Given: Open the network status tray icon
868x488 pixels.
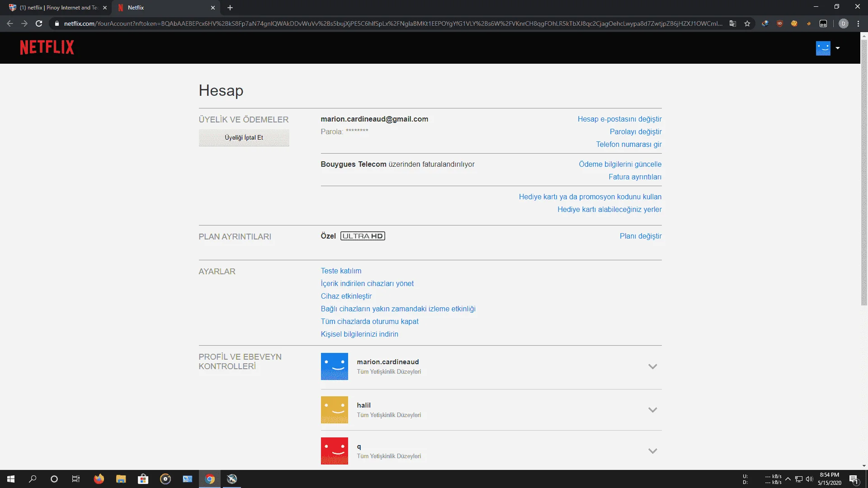Looking at the screenshot, I should [799, 479].
